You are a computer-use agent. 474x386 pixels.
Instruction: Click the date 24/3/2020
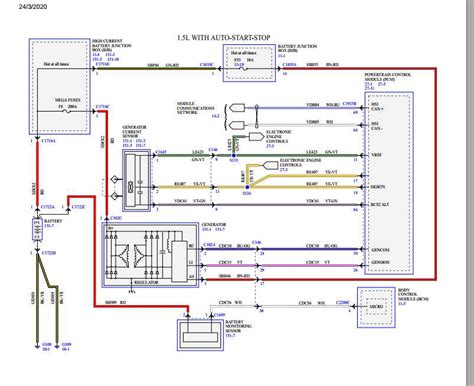point(33,6)
